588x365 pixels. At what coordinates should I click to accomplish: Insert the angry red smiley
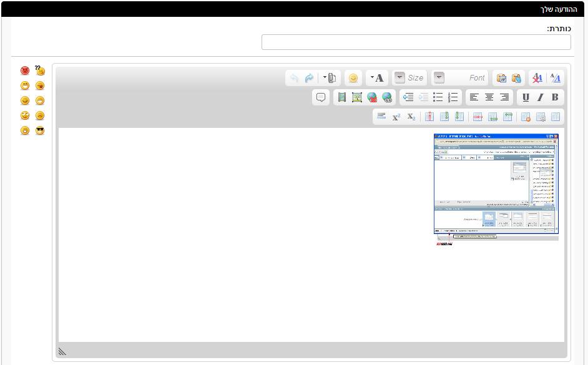click(x=25, y=71)
